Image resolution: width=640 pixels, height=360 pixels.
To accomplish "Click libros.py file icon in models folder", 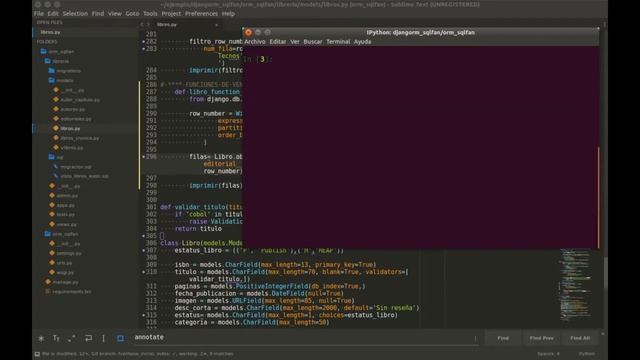I will click(x=56, y=128).
